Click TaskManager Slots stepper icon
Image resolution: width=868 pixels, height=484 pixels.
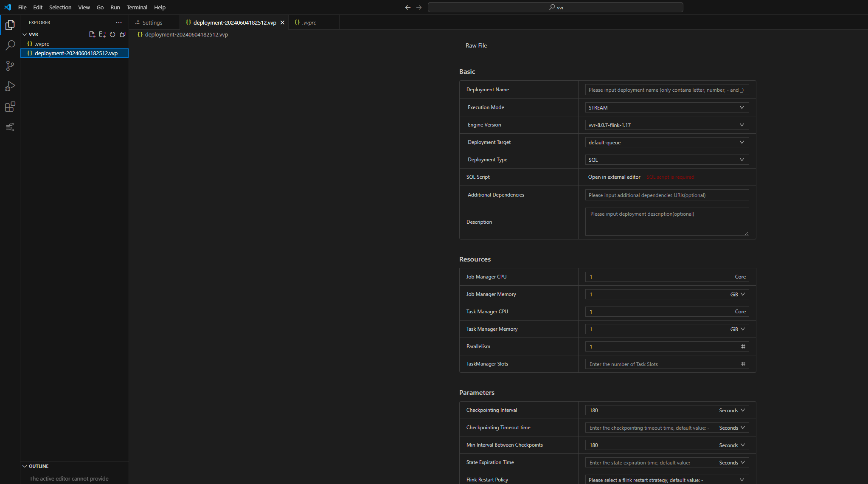tap(743, 364)
